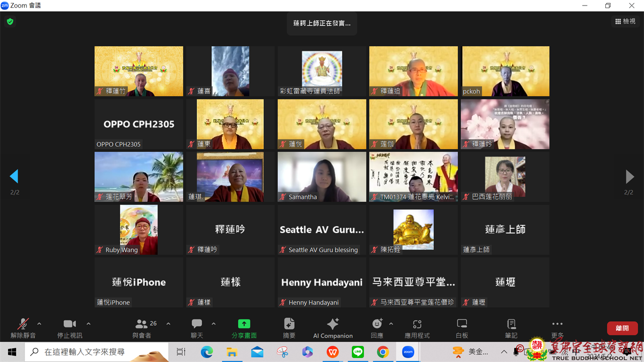Launch AI Companion
644x362 pixels.
[x=333, y=327]
